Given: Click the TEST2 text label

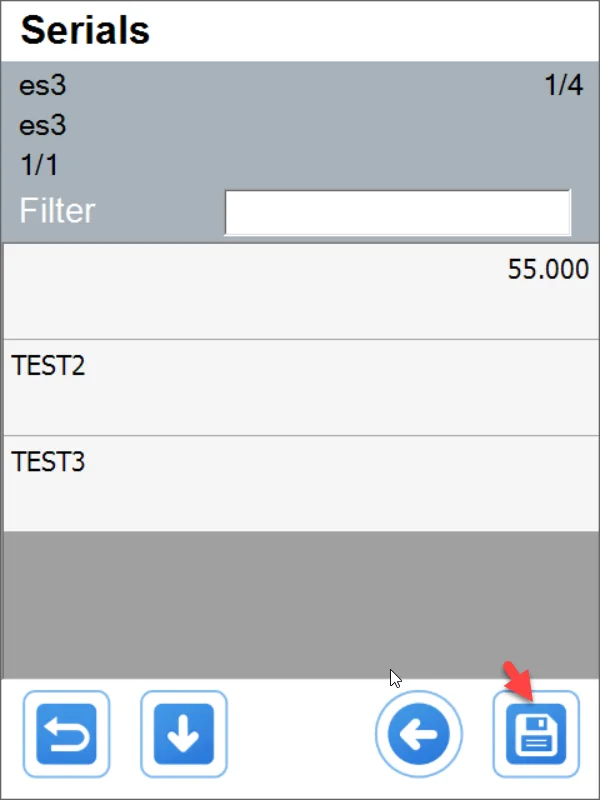Looking at the screenshot, I should point(48,366).
